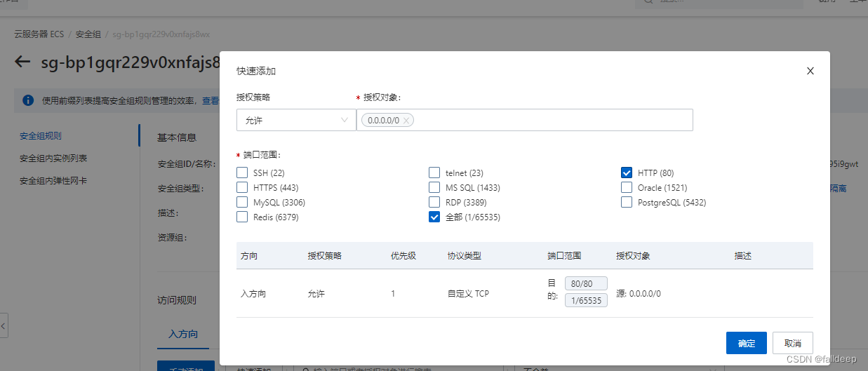Check the telnet (23) port box

(434, 173)
